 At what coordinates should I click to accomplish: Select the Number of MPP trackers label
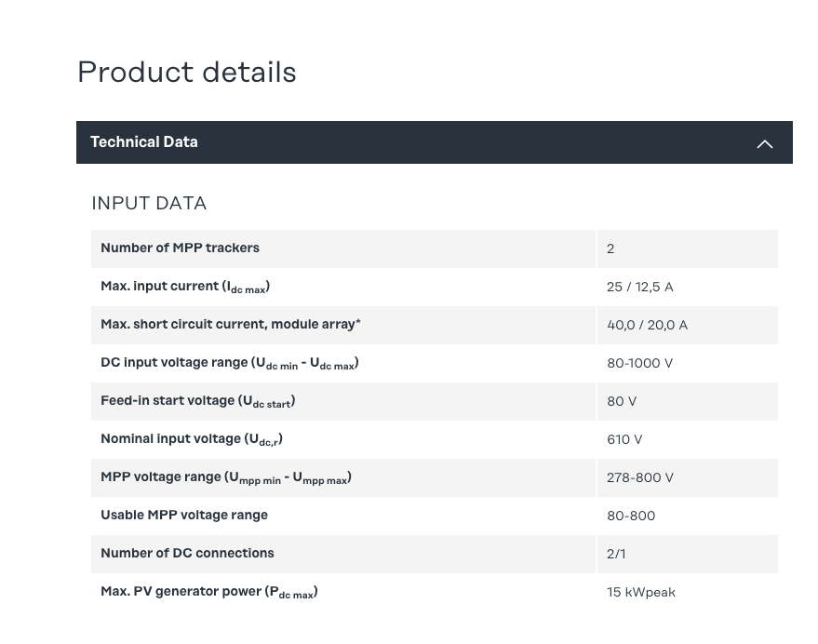(x=180, y=248)
